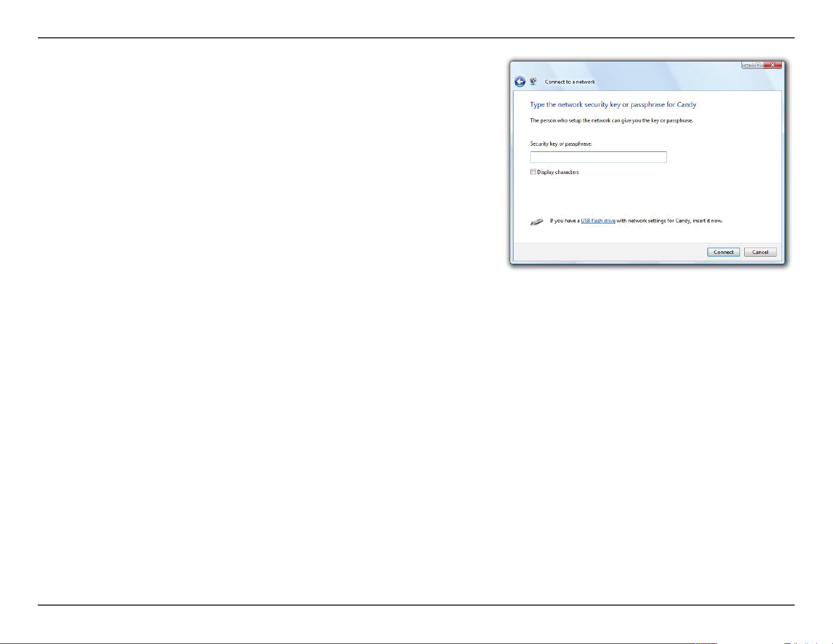The image size is (833, 644).
Task: Click the "Security key or passphrase:" label
Action: [x=561, y=144]
